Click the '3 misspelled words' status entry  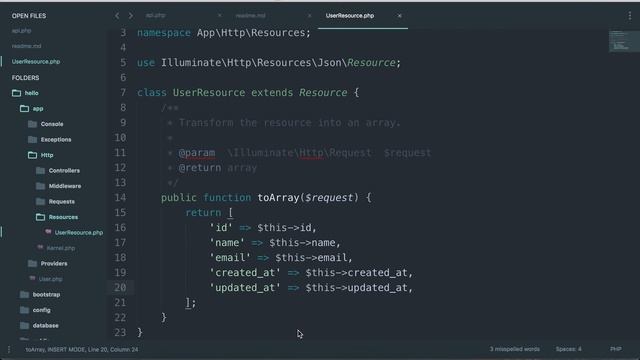[x=515, y=349]
